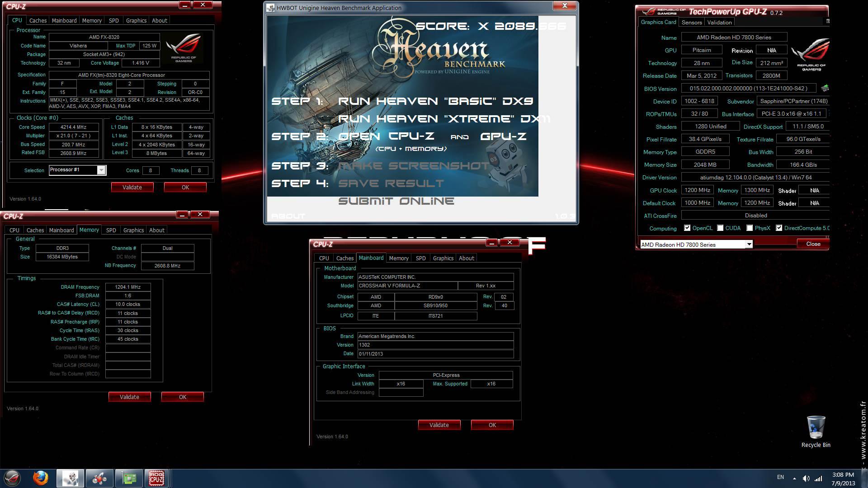Click the red molecule taskbar icon
Viewport: 868px width, 488px height.
[x=99, y=478]
